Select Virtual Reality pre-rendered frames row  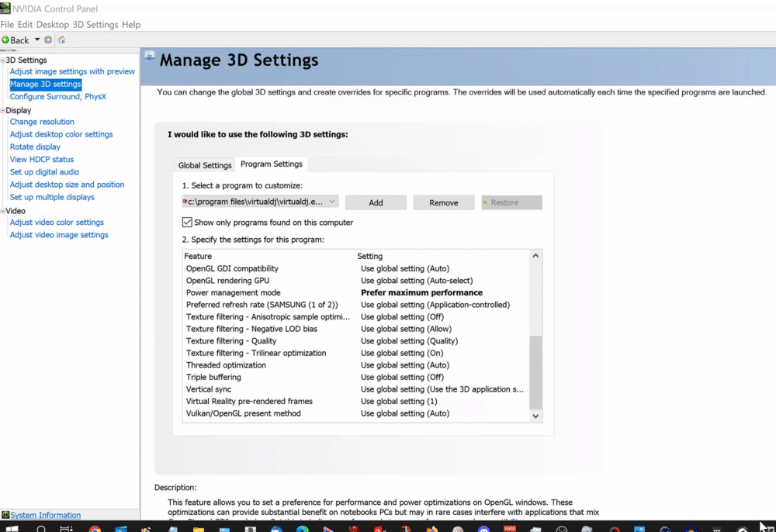pos(356,401)
